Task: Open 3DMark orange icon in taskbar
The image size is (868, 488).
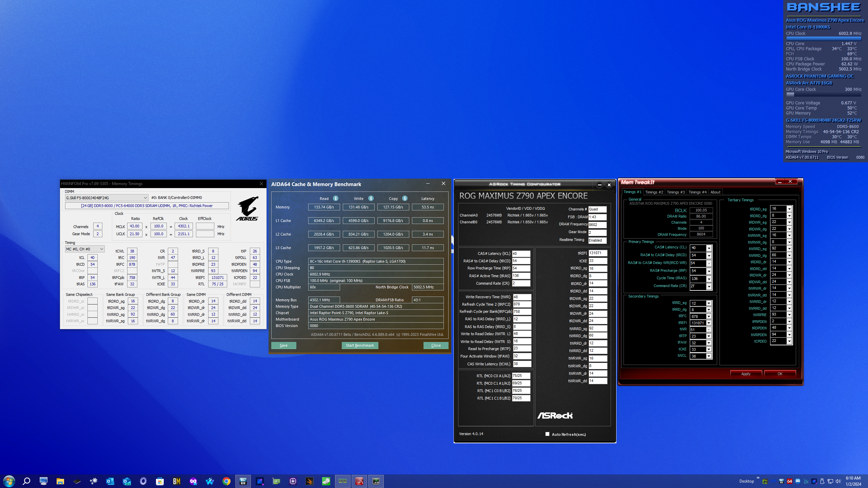Action: click(x=310, y=481)
